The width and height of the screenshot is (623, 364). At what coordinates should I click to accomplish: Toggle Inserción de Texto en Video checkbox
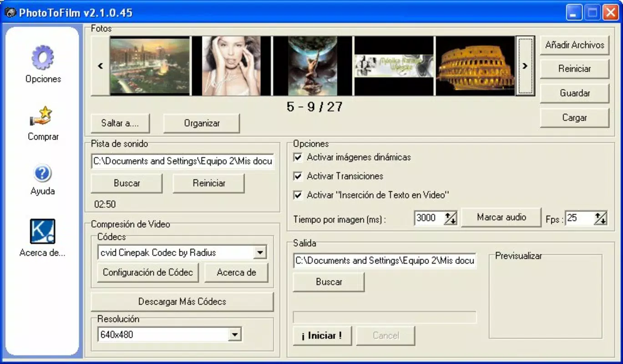coord(298,195)
